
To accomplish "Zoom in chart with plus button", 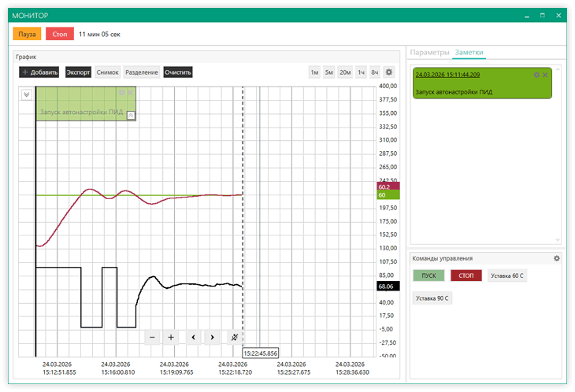I will (x=171, y=337).
